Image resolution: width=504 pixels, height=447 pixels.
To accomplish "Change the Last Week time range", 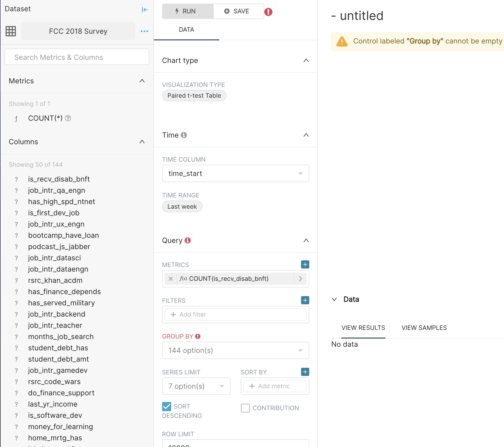I will (182, 206).
